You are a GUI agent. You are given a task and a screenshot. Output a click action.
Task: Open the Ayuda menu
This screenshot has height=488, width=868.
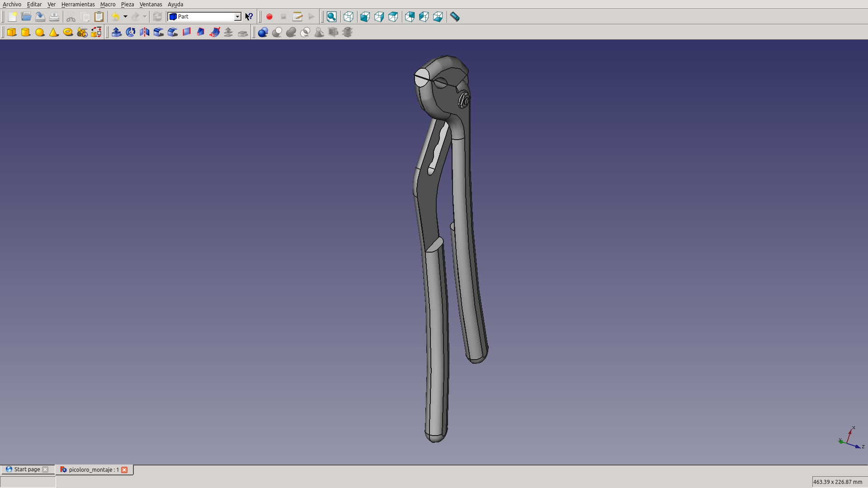pos(175,5)
